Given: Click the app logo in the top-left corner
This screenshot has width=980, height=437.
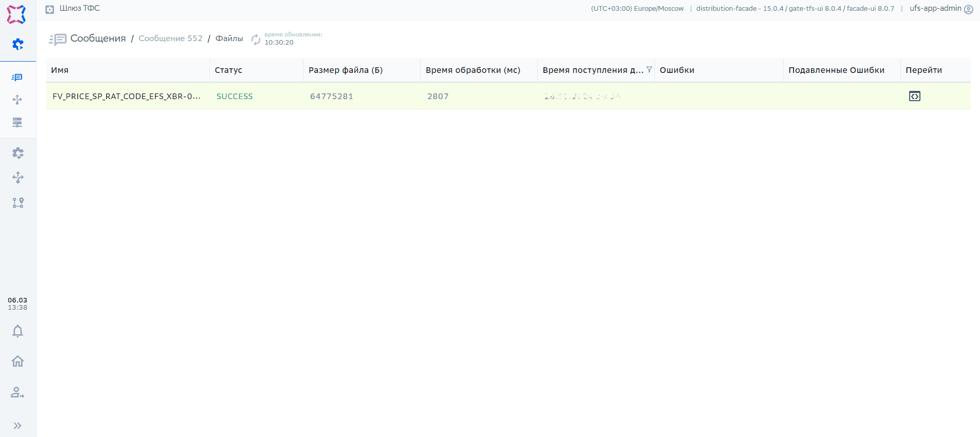Looking at the screenshot, I should (x=16, y=14).
